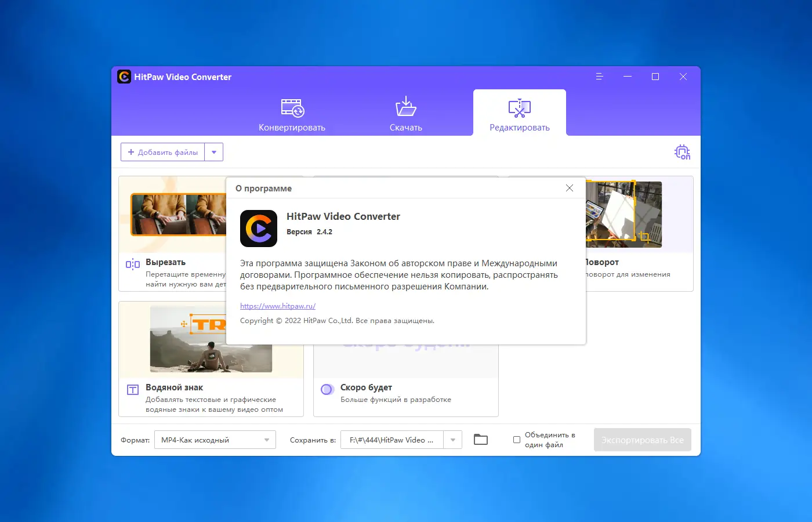Open the https://www.hitpaw.ru/ link

(x=278, y=306)
